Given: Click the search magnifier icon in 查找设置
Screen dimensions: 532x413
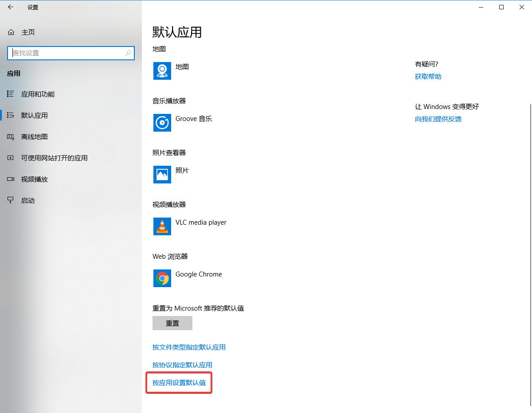Looking at the screenshot, I should pyautogui.click(x=128, y=53).
